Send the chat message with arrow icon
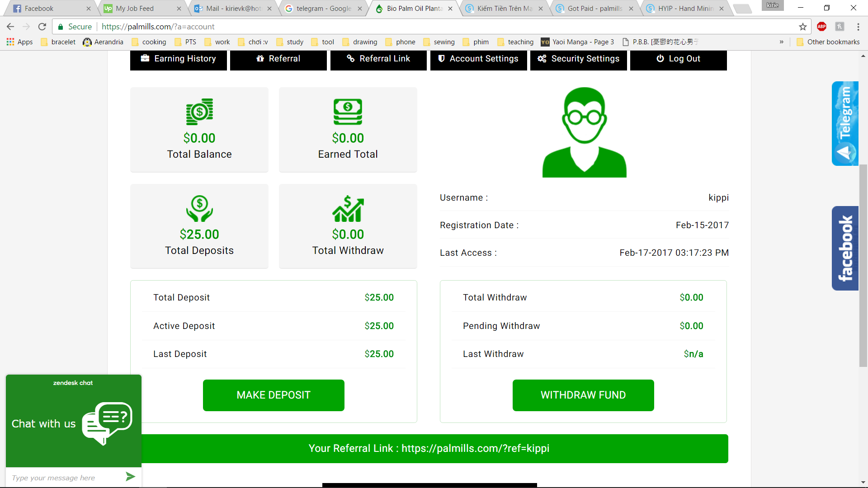This screenshot has width=868, height=488. coord(130,477)
